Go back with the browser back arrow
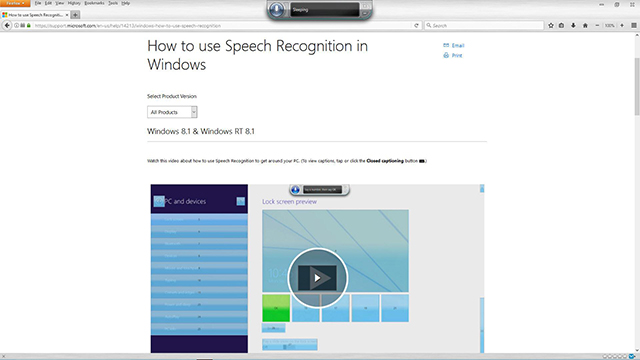Image resolution: width=640 pixels, height=360 pixels. pos(7,25)
